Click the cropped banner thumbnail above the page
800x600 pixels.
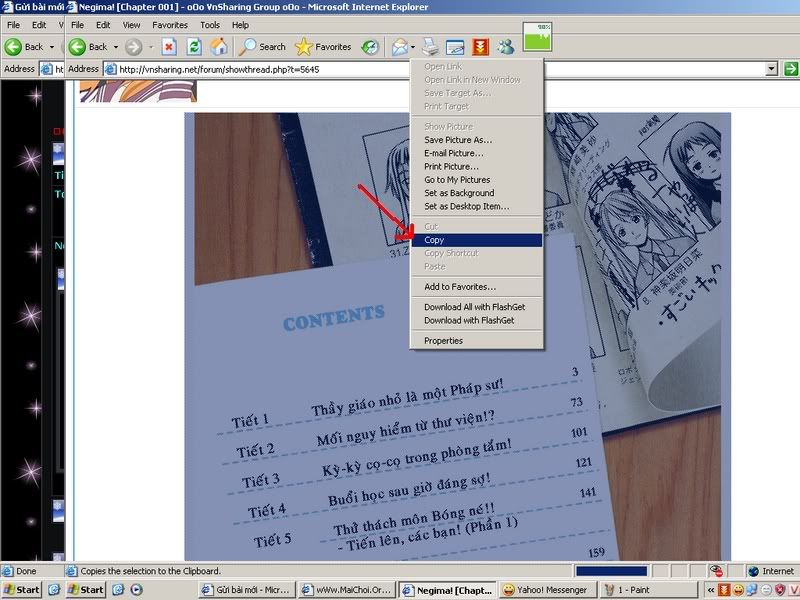click(x=138, y=91)
